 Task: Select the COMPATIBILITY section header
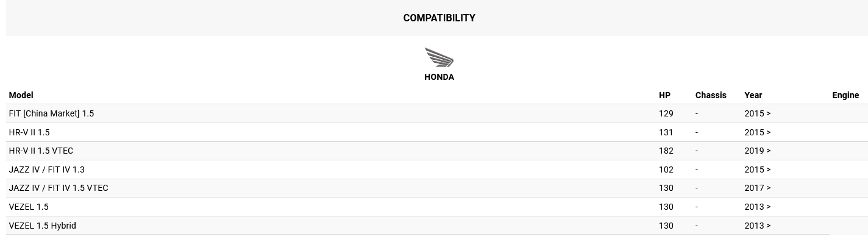tap(439, 18)
